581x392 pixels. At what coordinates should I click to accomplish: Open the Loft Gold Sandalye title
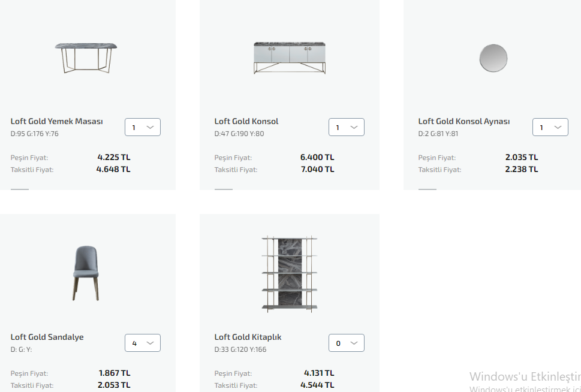coord(47,337)
